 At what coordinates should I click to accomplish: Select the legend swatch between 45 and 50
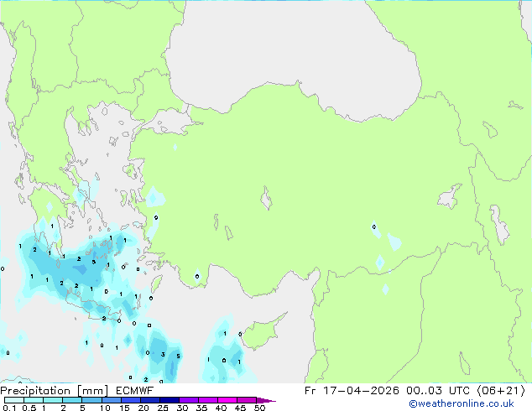pyautogui.click(x=247, y=400)
